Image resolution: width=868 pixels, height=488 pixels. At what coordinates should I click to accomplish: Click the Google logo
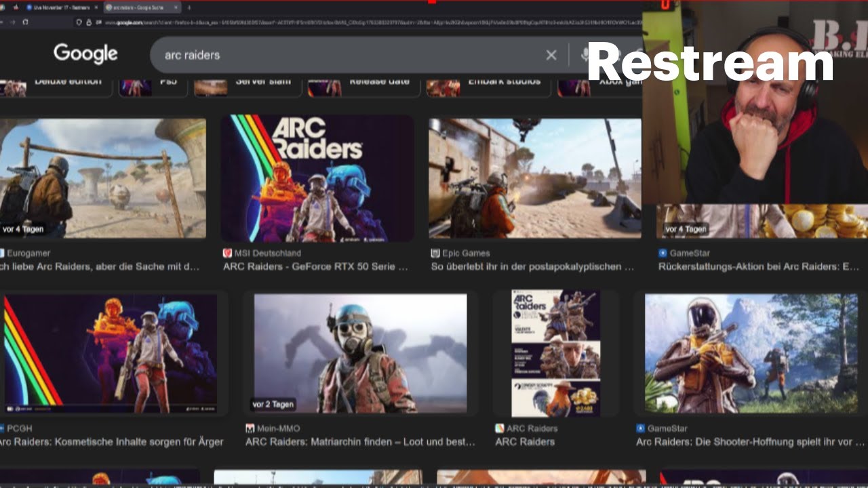85,54
